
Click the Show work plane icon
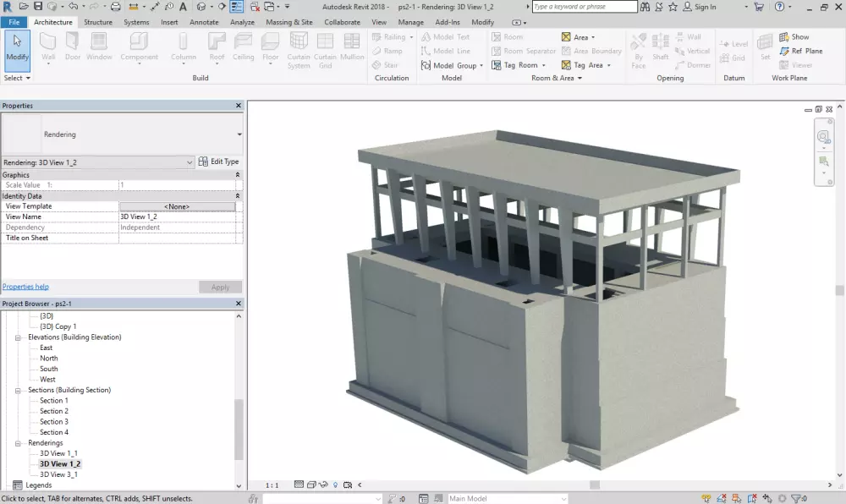[x=783, y=37]
